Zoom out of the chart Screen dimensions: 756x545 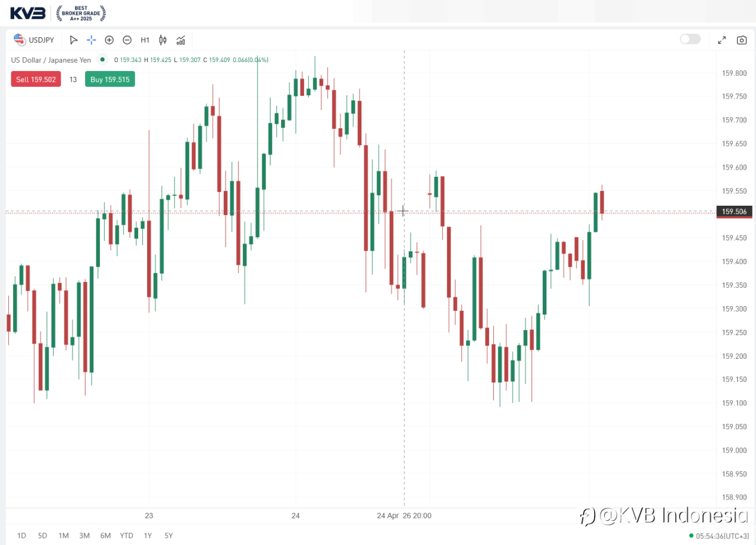click(127, 40)
